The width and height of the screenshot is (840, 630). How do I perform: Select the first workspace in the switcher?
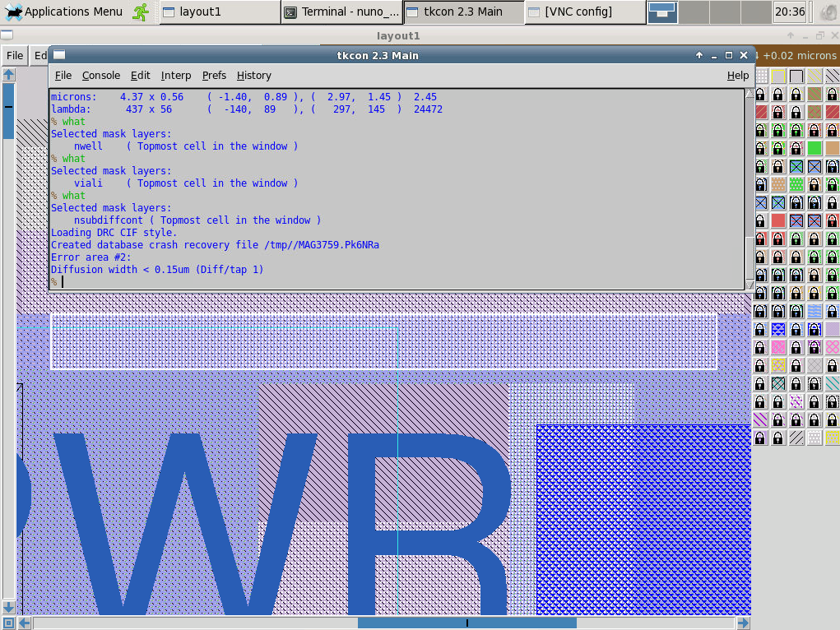[x=662, y=12]
